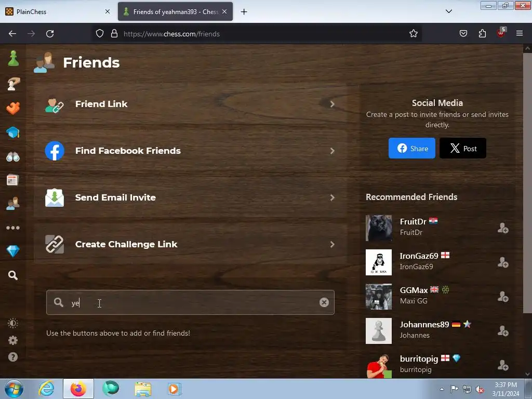Bookmark this page with the star
The width and height of the screenshot is (532, 399).
413,34
